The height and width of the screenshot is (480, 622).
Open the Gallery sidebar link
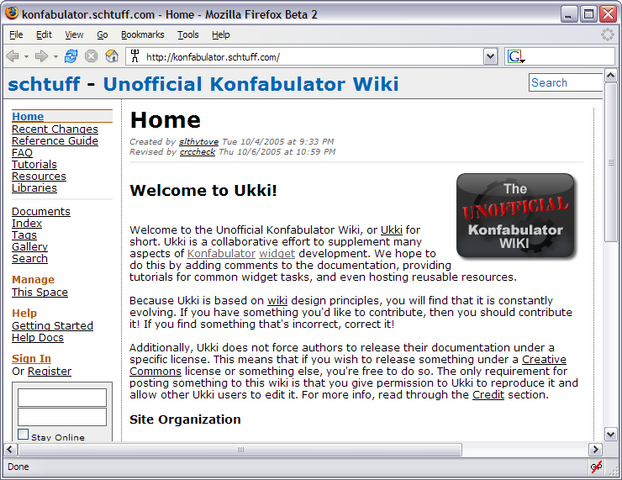(x=30, y=247)
